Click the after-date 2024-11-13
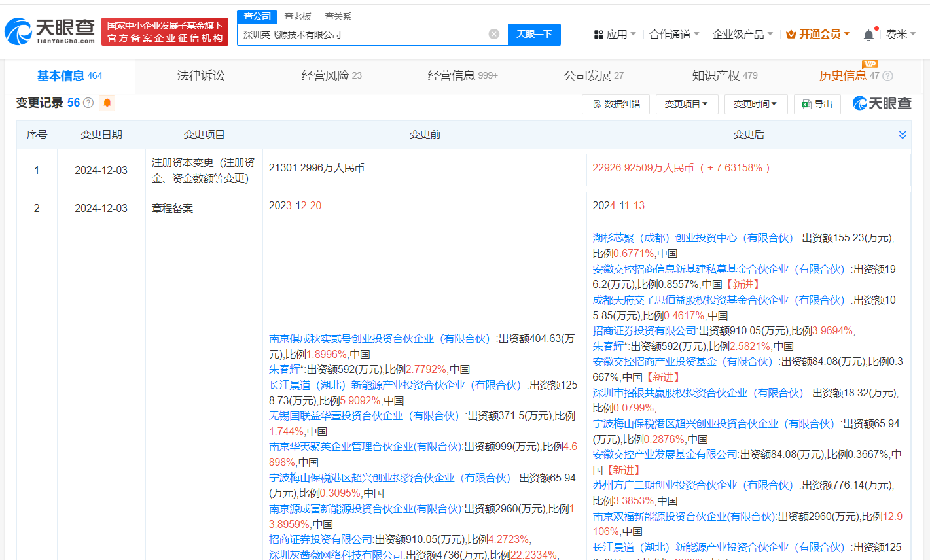930x560 pixels. pos(618,206)
